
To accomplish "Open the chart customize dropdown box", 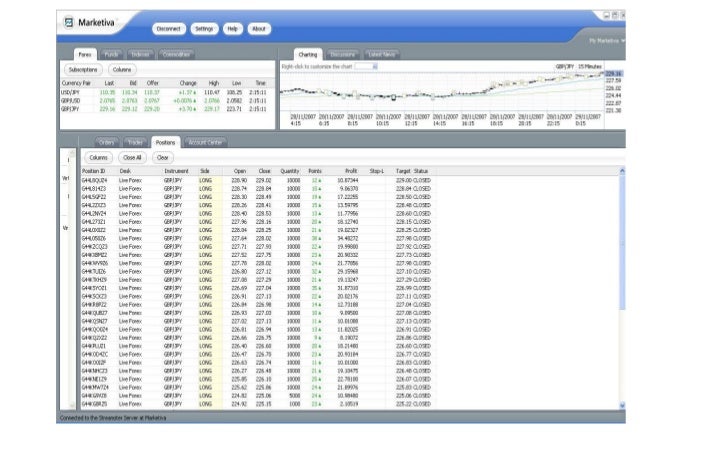I will 366,66.
